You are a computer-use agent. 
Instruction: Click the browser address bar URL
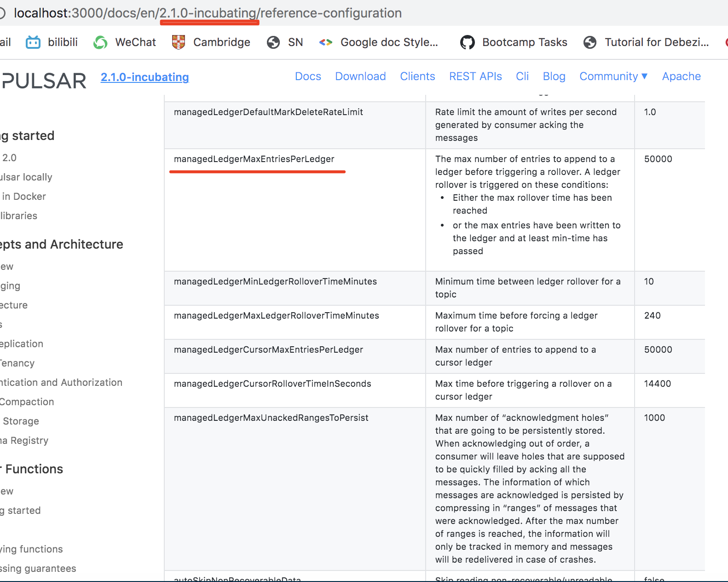(x=208, y=13)
